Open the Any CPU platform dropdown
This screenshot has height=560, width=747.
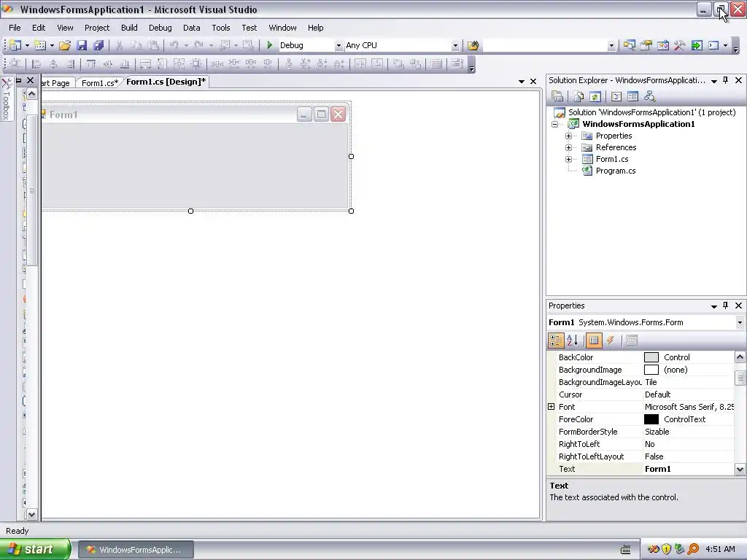click(x=455, y=46)
